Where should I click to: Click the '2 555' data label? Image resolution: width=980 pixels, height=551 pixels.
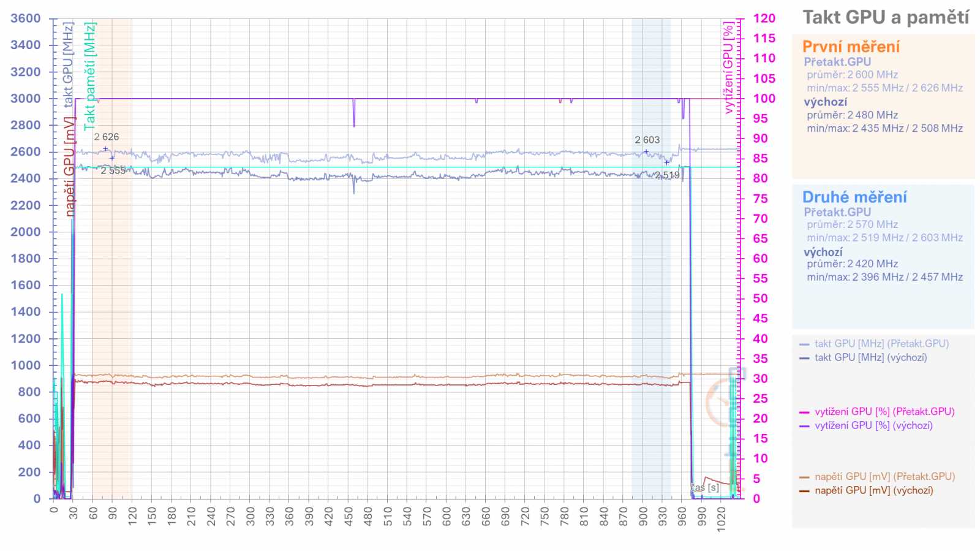pyautogui.click(x=113, y=171)
